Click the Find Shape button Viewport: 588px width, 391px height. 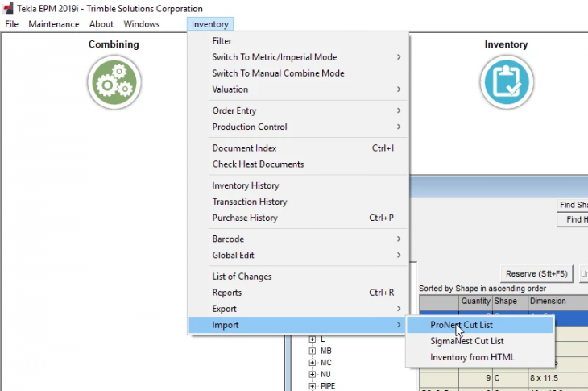click(x=572, y=205)
